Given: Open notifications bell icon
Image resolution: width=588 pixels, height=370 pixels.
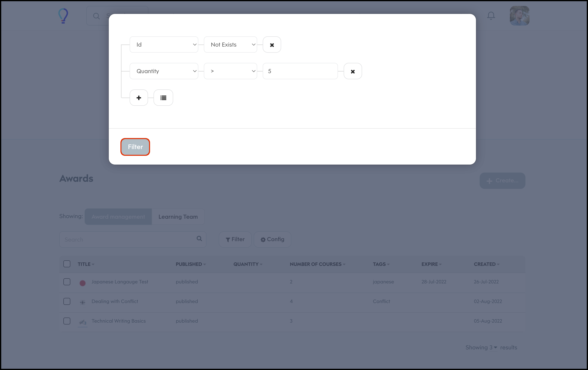Looking at the screenshot, I should click(491, 16).
